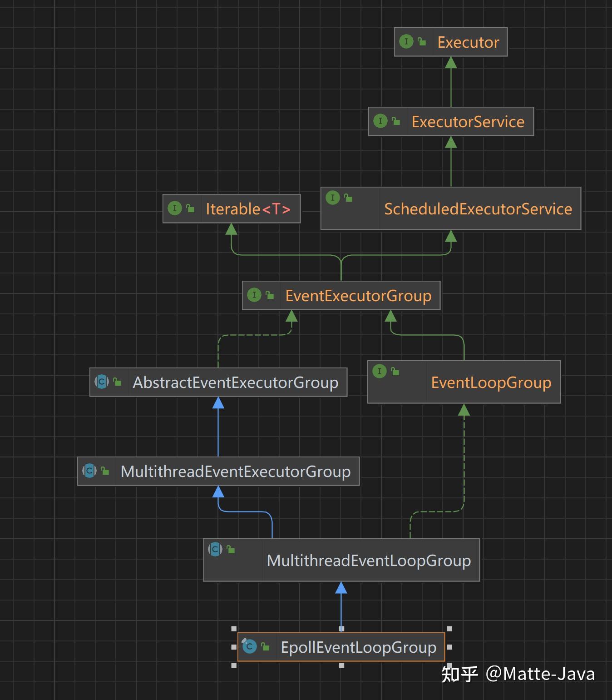The height and width of the screenshot is (700, 612).
Task: Click the interface icon on Executor node
Action: tap(405, 42)
